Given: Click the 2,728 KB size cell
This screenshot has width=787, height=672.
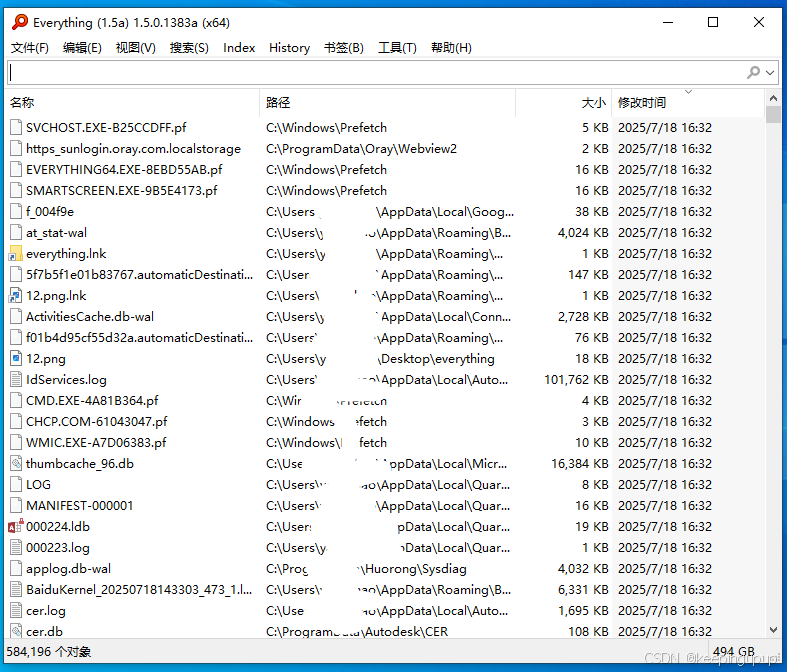Looking at the screenshot, I should pyautogui.click(x=583, y=316).
